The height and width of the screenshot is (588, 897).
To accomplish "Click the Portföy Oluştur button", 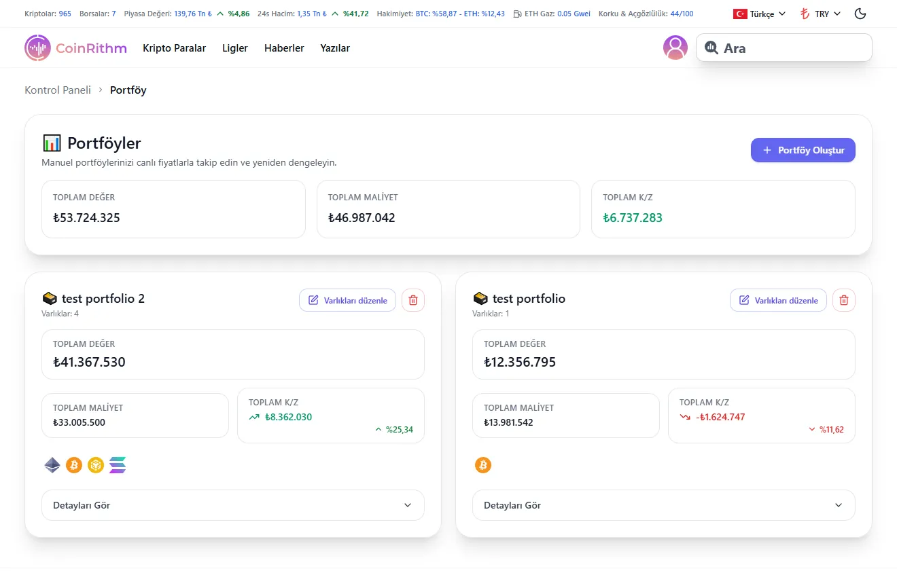I will click(x=803, y=150).
